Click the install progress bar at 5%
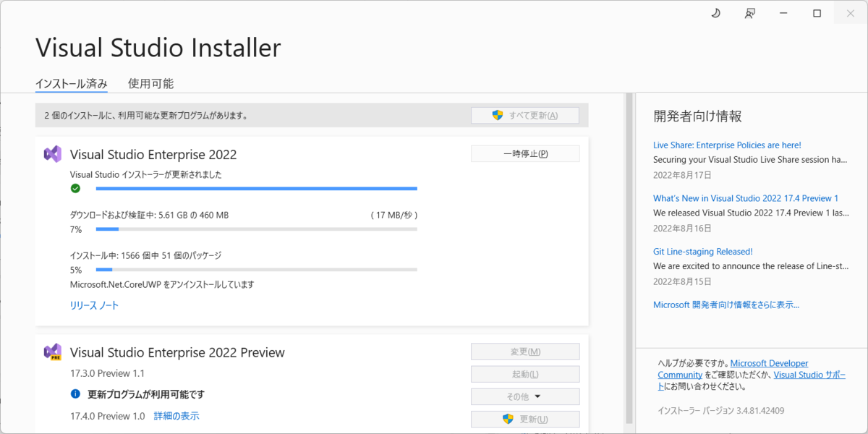 pos(256,270)
